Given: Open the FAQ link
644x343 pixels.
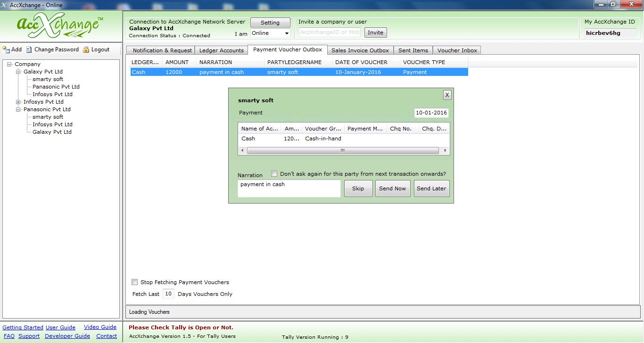Looking at the screenshot, I should pyautogui.click(x=8, y=336).
